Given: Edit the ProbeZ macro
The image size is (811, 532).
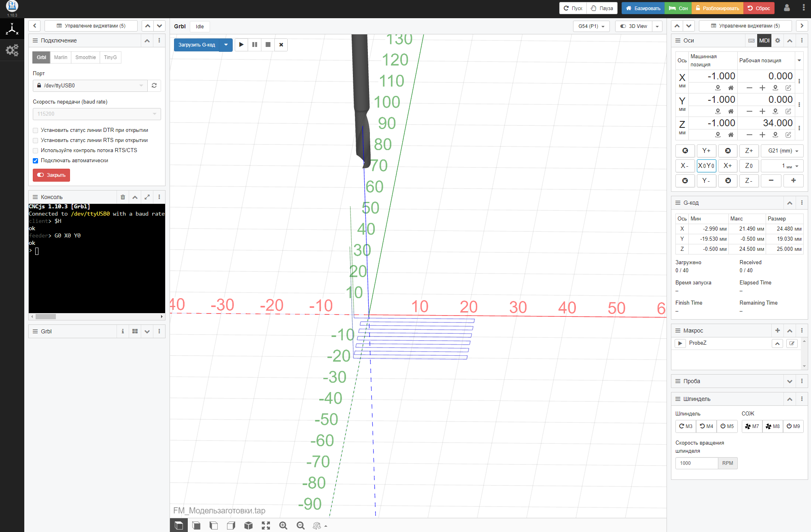Looking at the screenshot, I should point(792,343).
